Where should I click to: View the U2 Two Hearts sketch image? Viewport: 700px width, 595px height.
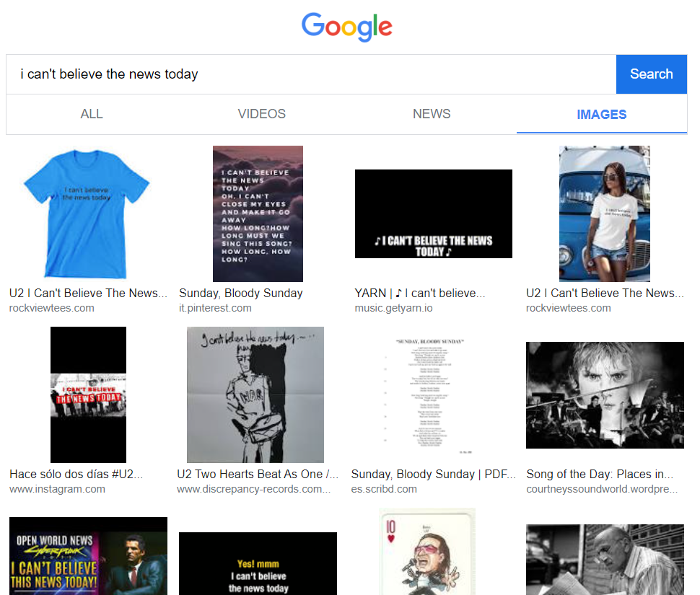tap(255, 395)
